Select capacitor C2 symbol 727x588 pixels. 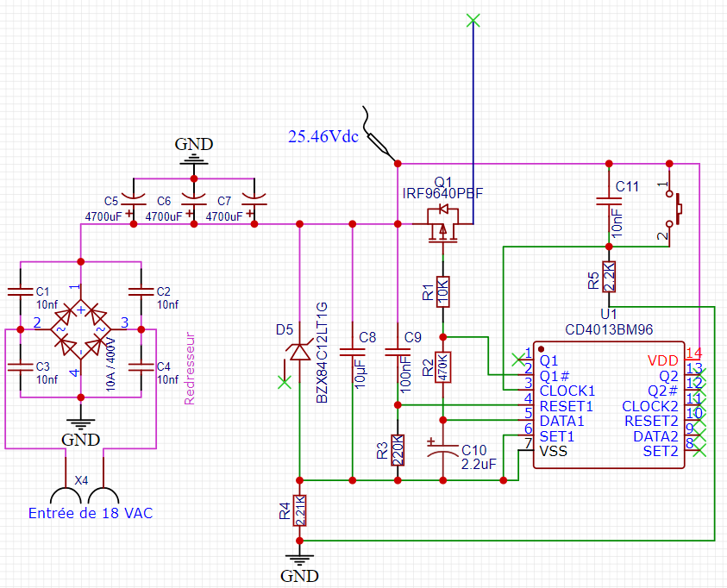(141, 292)
